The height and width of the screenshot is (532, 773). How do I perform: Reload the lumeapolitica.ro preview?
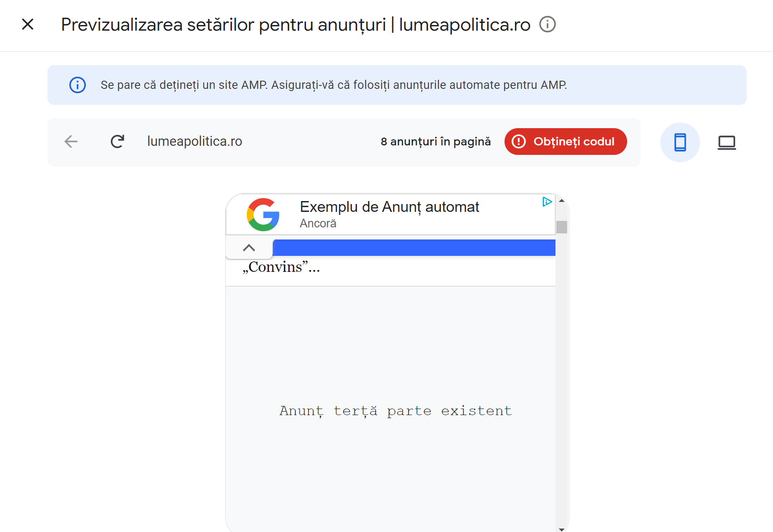coord(117,142)
